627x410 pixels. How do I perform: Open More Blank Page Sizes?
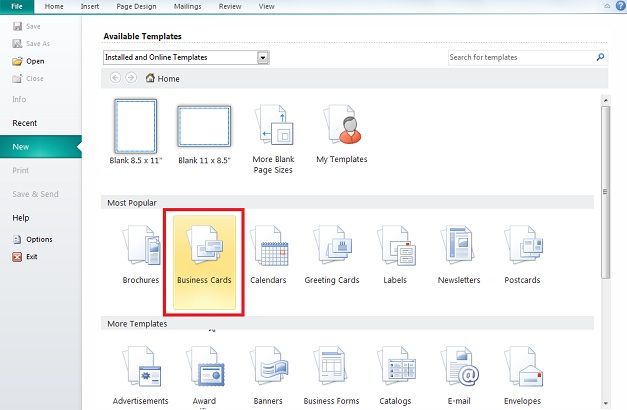pyautogui.click(x=274, y=138)
